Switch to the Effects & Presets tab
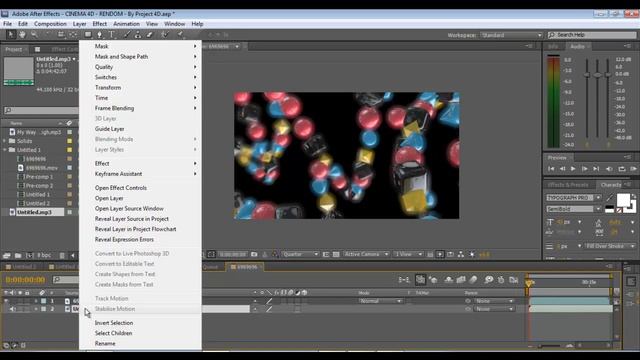 (568, 185)
